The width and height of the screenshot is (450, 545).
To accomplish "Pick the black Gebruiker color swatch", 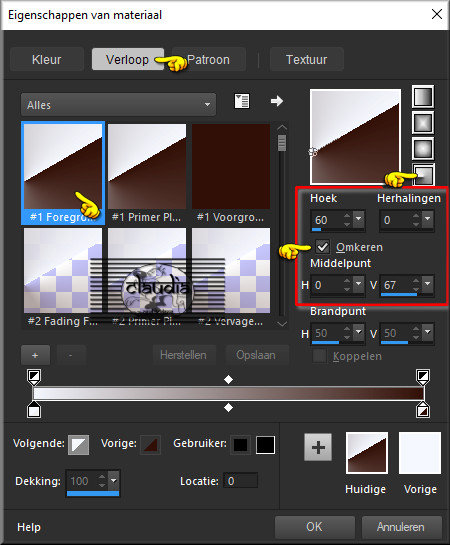I will [x=265, y=445].
